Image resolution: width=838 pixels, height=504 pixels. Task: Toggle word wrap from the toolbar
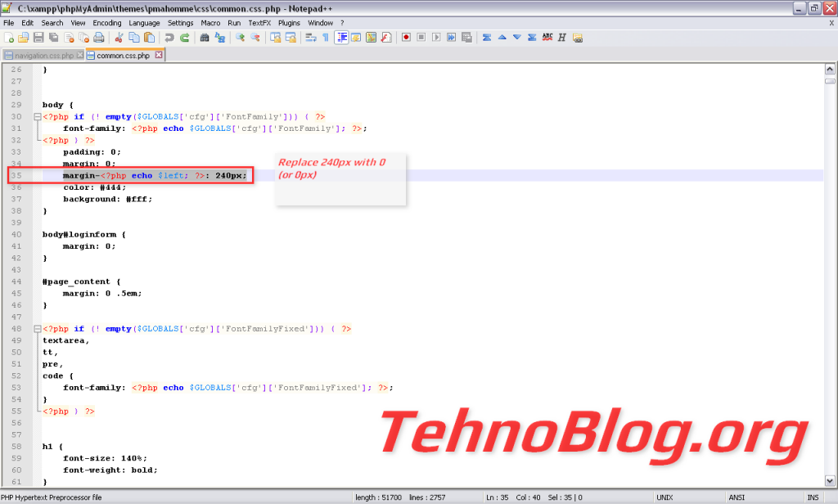pos(311,37)
